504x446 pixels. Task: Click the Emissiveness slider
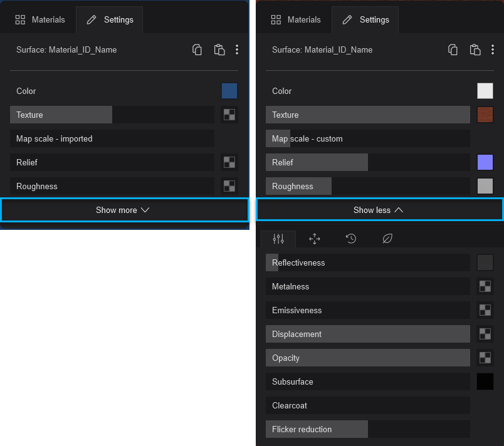[x=368, y=310]
